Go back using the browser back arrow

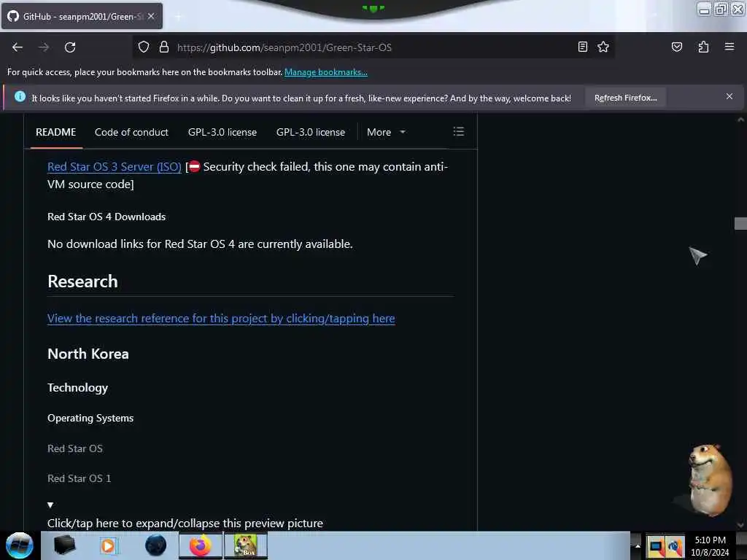coord(18,47)
